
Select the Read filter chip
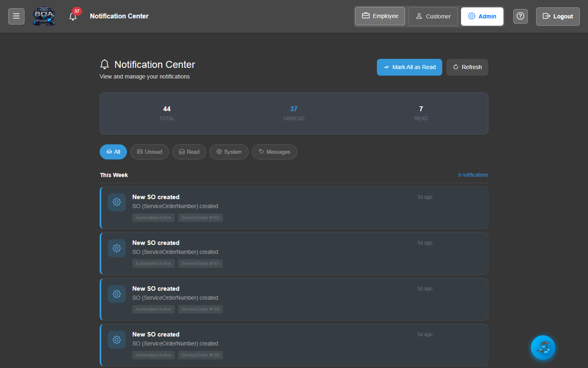(189, 152)
